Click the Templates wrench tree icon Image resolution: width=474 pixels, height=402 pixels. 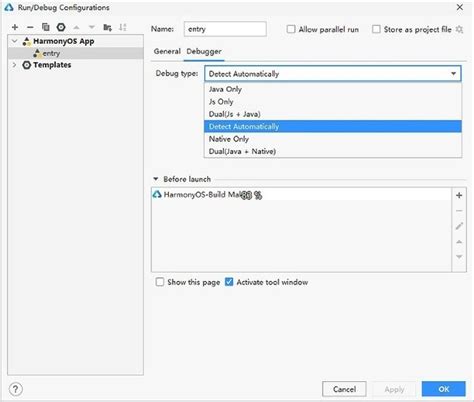coord(26,65)
